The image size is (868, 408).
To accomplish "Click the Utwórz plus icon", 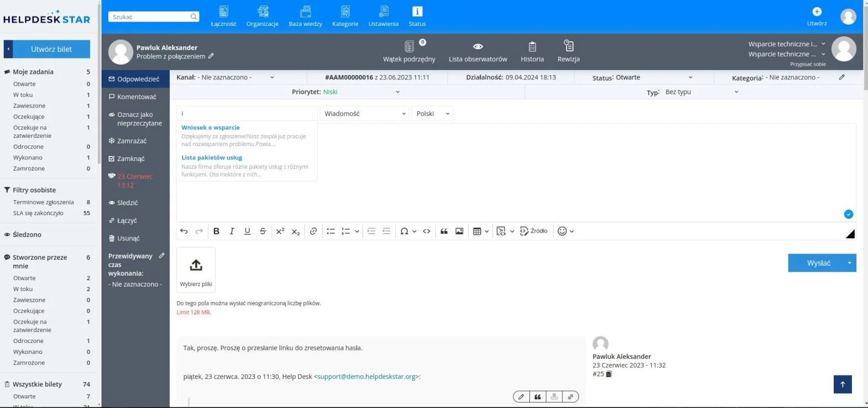I will point(817,12).
